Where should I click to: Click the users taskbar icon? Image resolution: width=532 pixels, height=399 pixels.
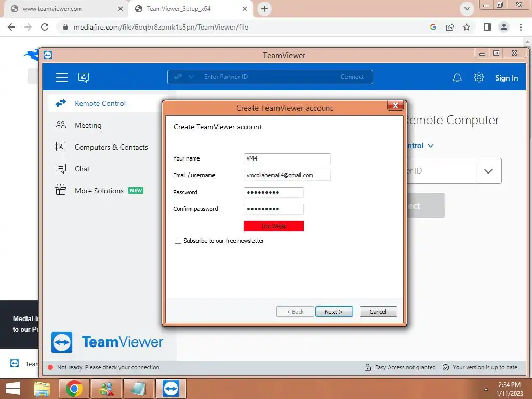[107, 389]
